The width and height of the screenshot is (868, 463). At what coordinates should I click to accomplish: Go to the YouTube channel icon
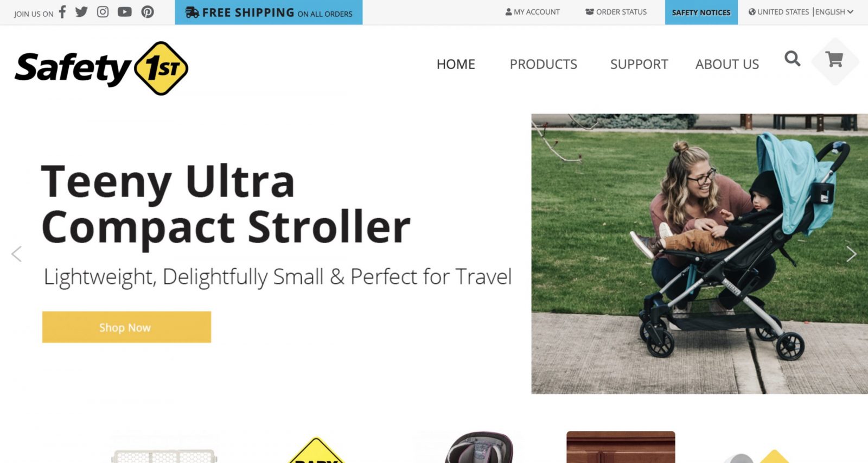[x=125, y=12]
